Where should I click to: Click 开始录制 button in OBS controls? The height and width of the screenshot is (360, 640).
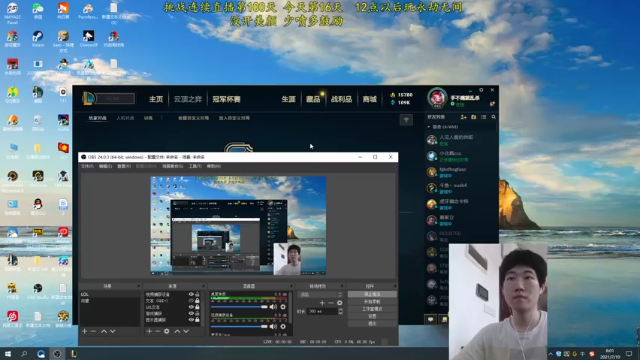(x=372, y=302)
